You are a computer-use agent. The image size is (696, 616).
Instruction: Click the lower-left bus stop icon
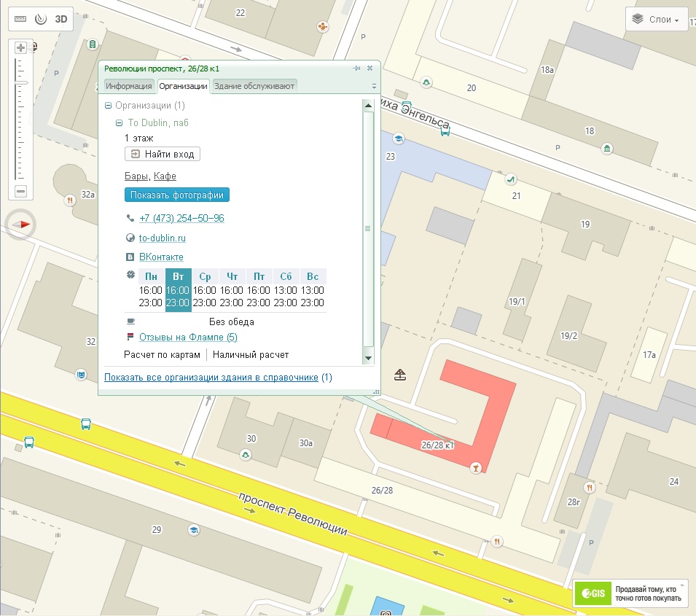click(29, 442)
